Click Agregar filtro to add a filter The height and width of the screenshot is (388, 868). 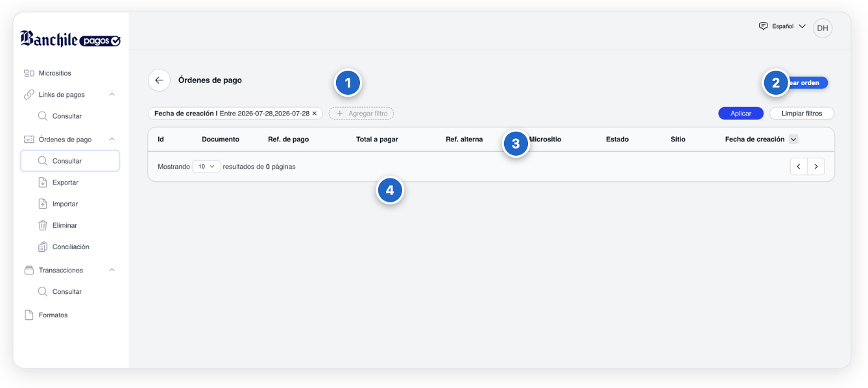tap(361, 114)
